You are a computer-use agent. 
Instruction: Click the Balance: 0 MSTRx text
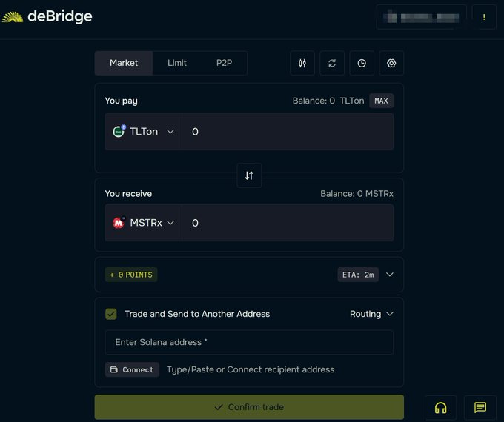point(357,194)
